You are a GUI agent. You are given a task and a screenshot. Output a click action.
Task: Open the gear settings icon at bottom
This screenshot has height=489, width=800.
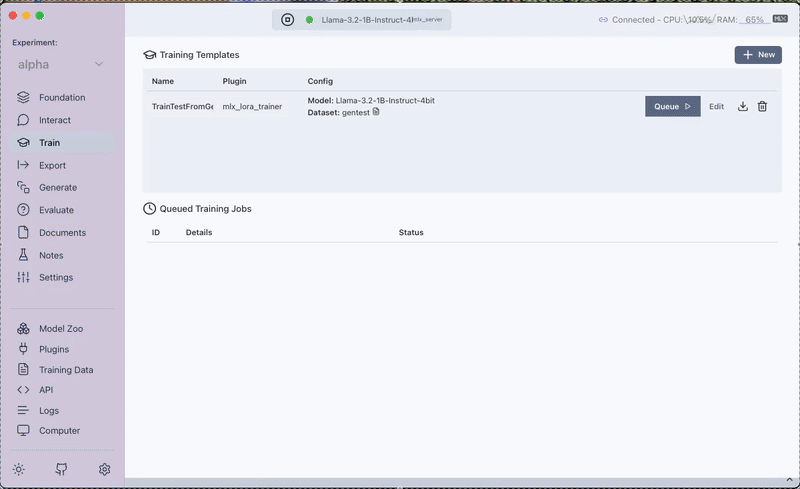pyautogui.click(x=104, y=469)
